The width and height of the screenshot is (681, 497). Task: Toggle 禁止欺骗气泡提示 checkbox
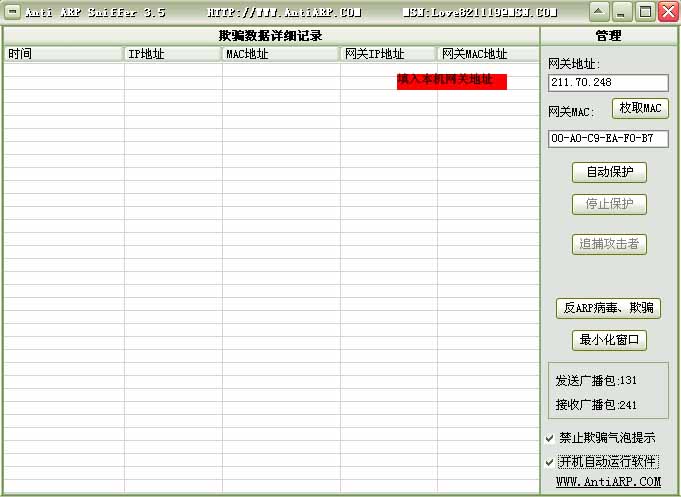point(550,438)
